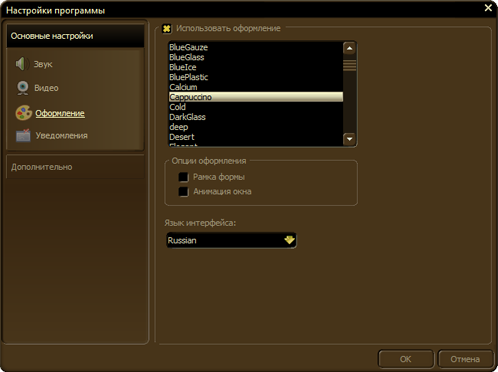The height and width of the screenshot is (372, 498).
Task: Click the palette icon for Оформление
Action: 23,113
